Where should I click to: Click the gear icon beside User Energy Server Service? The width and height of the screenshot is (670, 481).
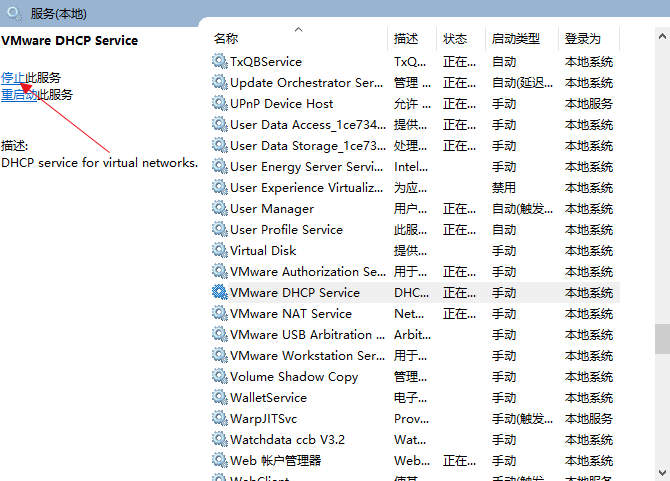click(220, 166)
